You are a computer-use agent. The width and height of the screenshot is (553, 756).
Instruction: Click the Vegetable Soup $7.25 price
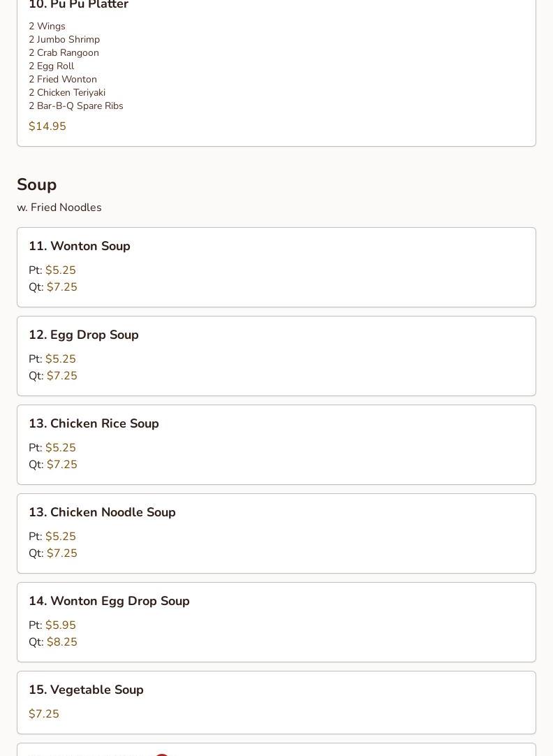coord(44,714)
